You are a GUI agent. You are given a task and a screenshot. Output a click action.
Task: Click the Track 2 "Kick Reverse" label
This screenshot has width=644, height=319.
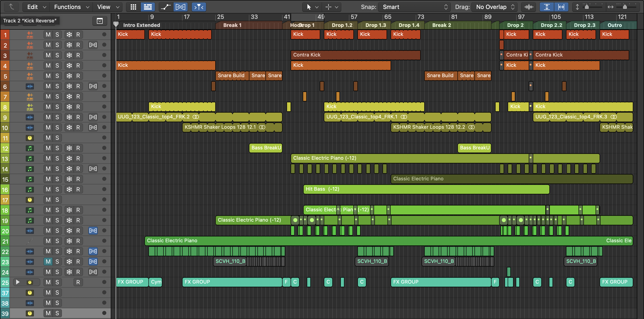point(30,20)
